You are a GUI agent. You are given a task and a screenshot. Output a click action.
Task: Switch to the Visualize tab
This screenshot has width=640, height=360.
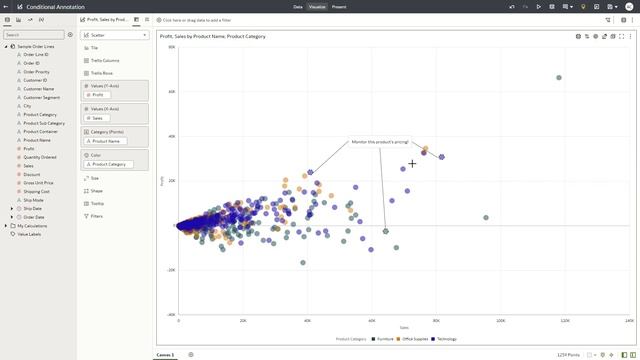pos(317,7)
